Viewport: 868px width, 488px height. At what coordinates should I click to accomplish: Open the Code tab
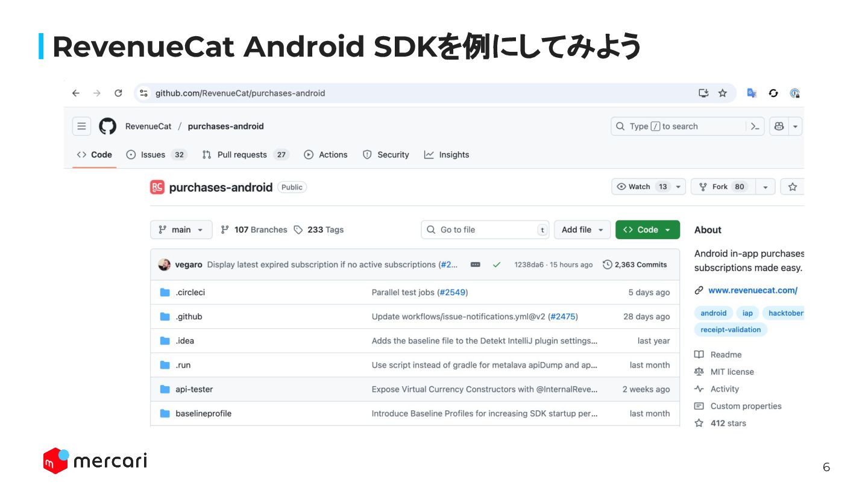[95, 155]
